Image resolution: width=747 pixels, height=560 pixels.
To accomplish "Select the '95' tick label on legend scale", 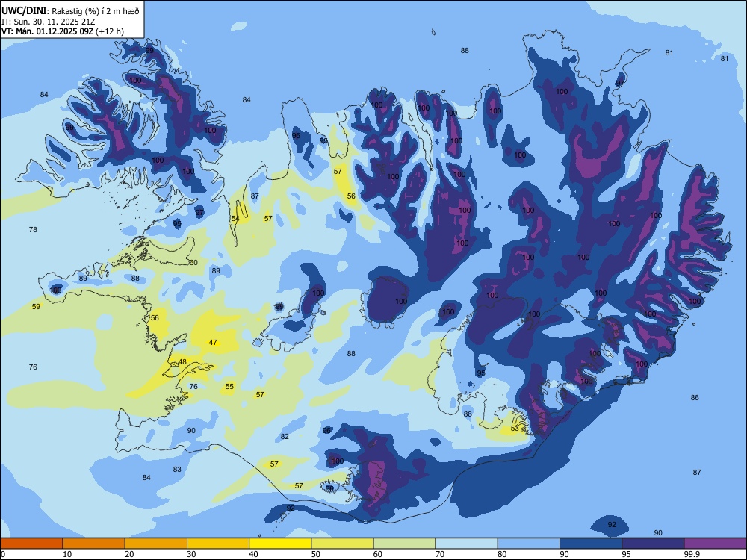I will point(626,554).
